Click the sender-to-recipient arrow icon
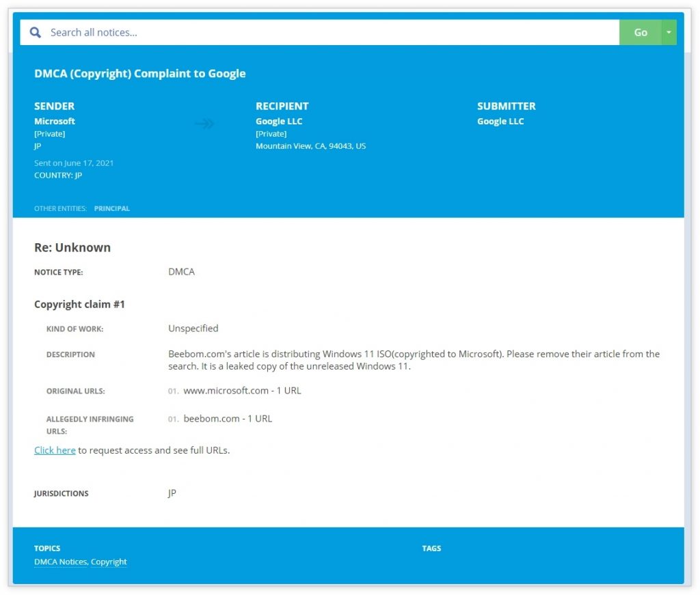 click(204, 124)
